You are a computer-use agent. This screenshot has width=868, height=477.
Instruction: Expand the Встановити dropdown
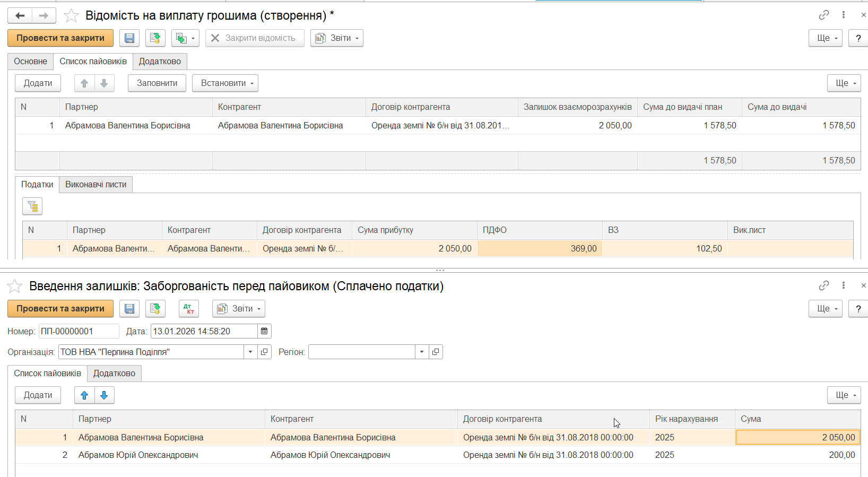click(x=225, y=83)
